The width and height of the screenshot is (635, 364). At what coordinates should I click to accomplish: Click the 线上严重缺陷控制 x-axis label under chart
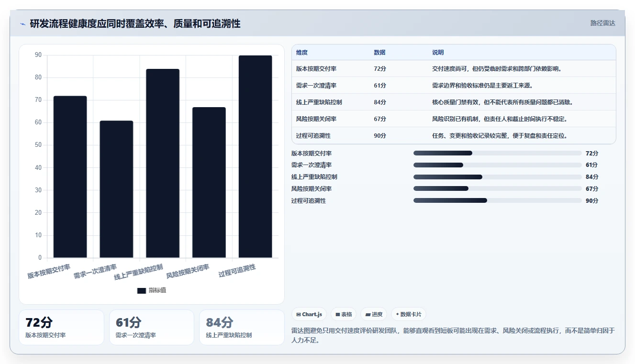pos(139,272)
